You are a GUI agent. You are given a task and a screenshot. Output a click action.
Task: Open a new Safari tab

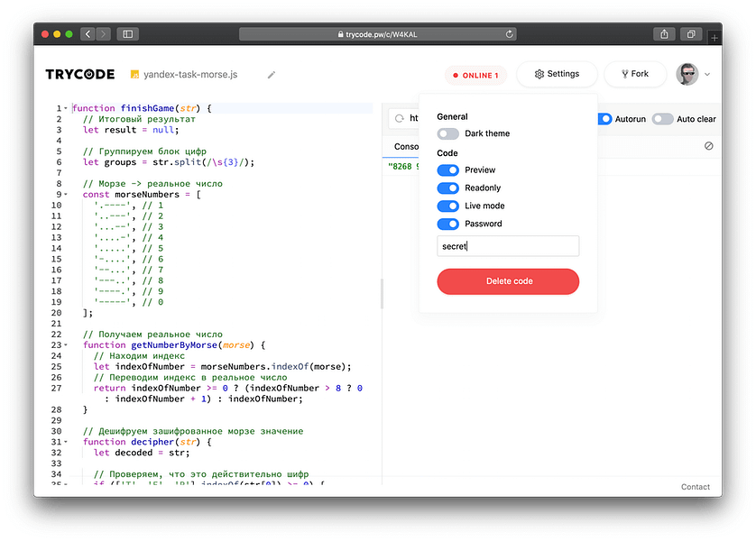coord(715,37)
